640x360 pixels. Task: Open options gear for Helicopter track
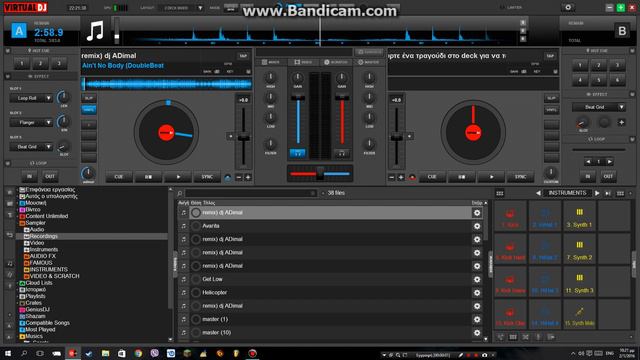(477, 293)
